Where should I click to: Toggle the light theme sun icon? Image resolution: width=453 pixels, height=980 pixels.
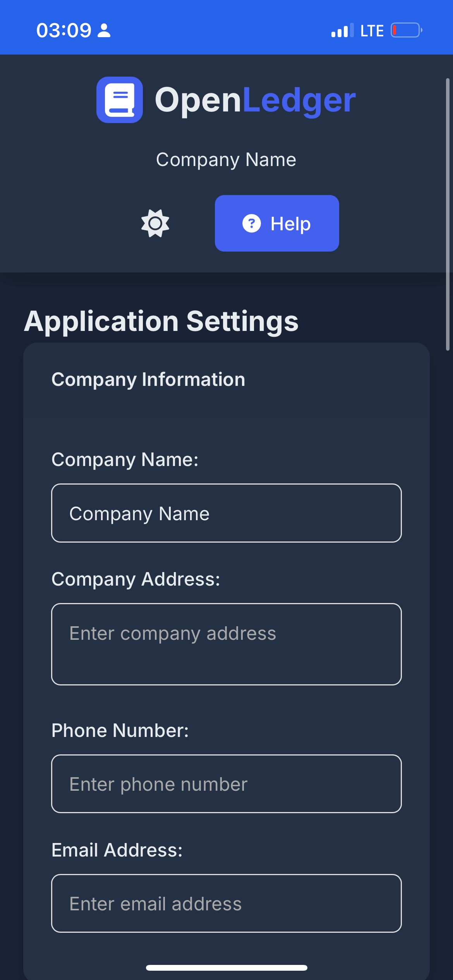pyautogui.click(x=155, y=223)
